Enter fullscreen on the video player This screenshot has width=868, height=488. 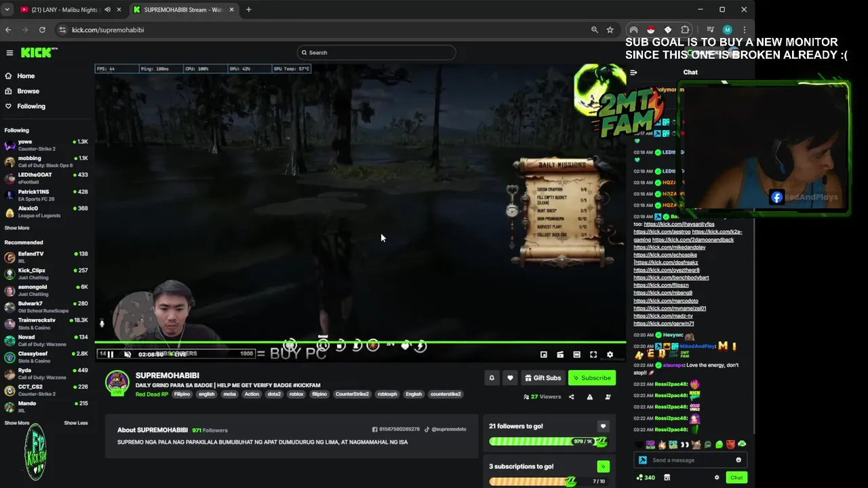[x=593, y=354]
